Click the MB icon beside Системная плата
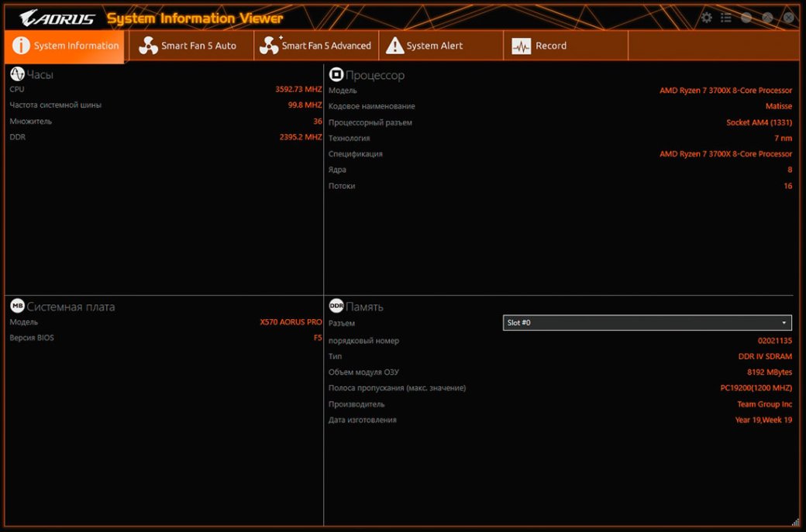Screen dimensions: 806x532 click(17, 306)
